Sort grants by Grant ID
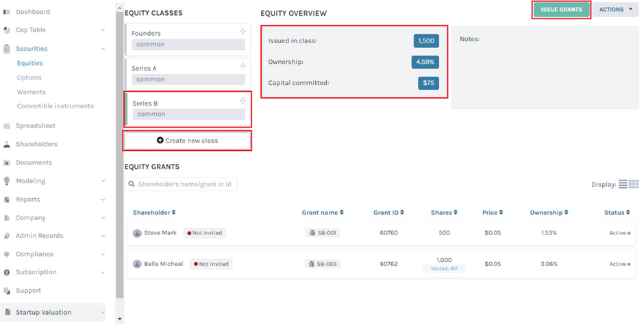 click(388, 213)
